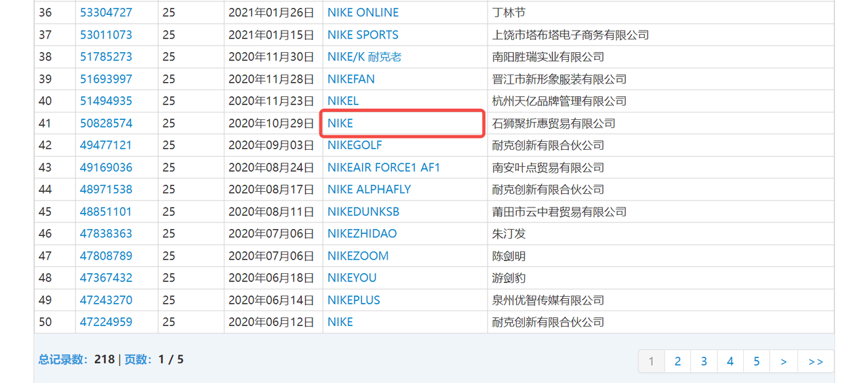Viewport: 868px width, 383px height.
Task: Click the NIKEZOOM trademark link
Action: [x=358, y=256]
